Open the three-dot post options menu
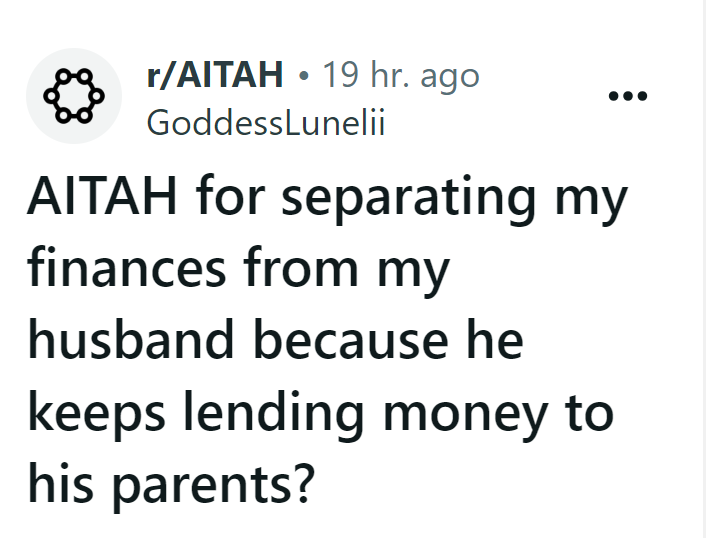The width and height of the screenshot is (706, 538). coord(627,97)
